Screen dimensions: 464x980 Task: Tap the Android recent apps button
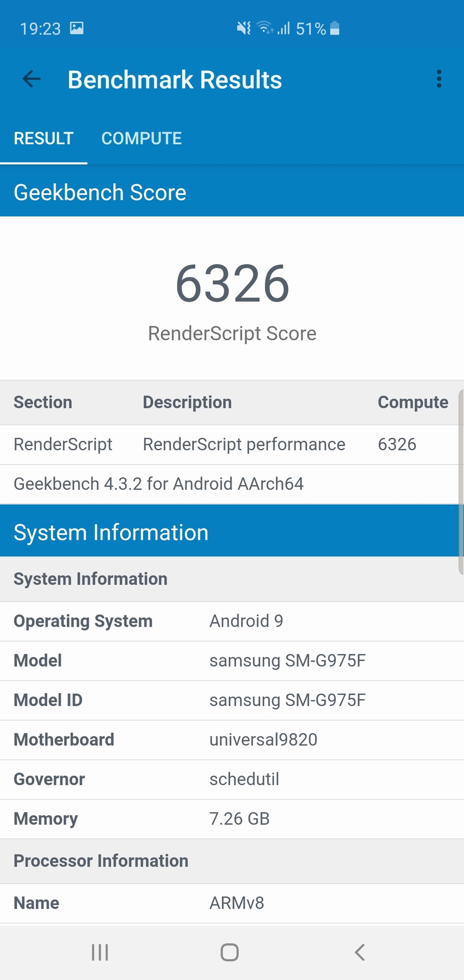[100, 952]
